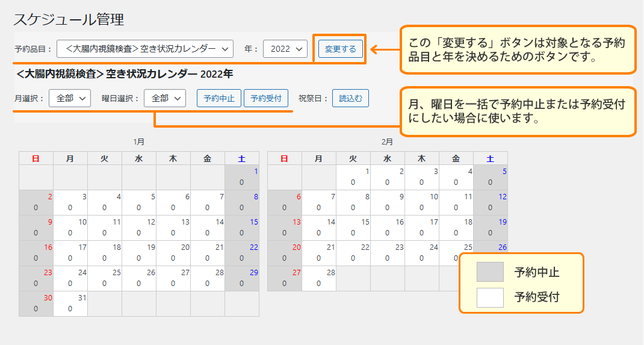Toggle January 10 reservation status
The height and width of the screenshot is (345, 644).
point(70,228)
